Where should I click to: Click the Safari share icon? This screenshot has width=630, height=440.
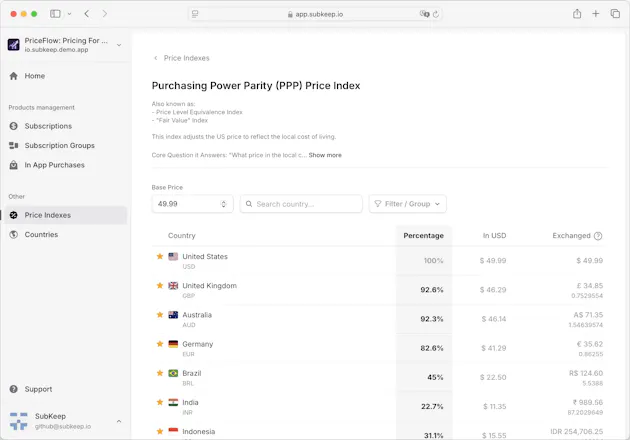577,14
